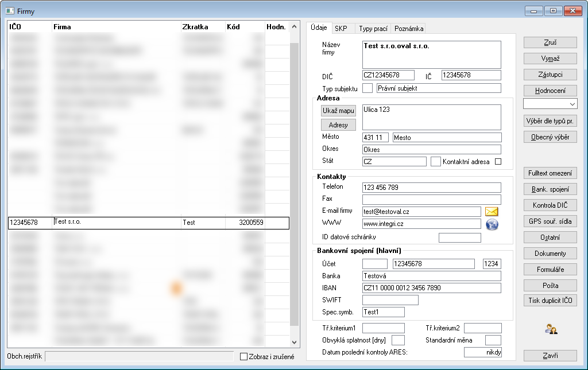
Task: Click the Firmy window title icon
Action: [10, 11]
